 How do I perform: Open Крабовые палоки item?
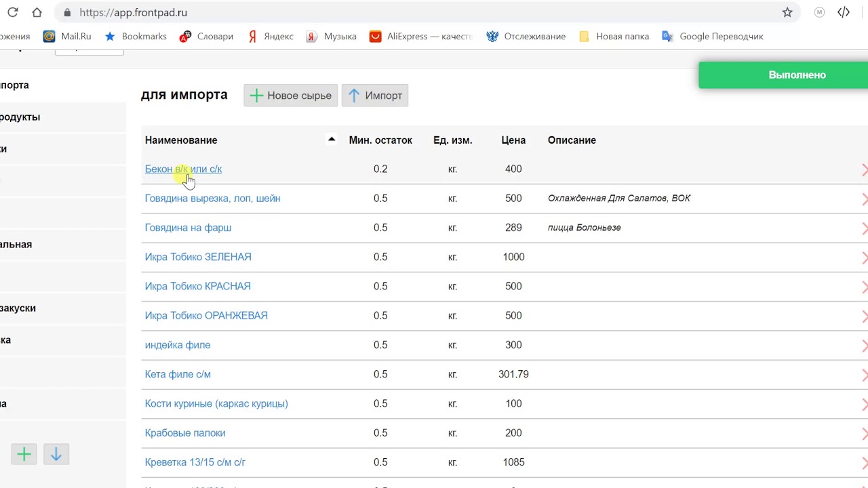185,433
